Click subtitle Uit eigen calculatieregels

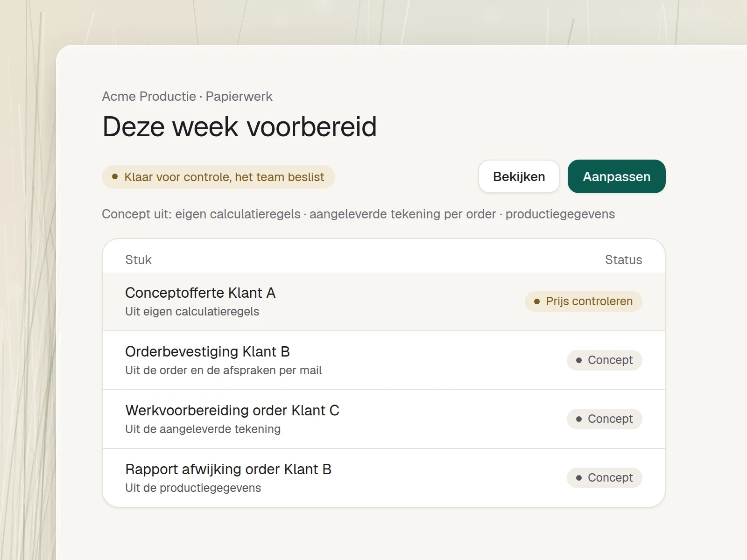tap(192, 312)
